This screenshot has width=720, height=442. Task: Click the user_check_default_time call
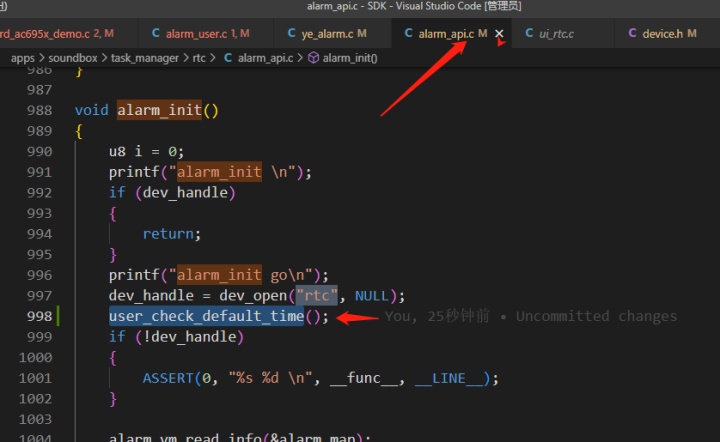point(206,316)
